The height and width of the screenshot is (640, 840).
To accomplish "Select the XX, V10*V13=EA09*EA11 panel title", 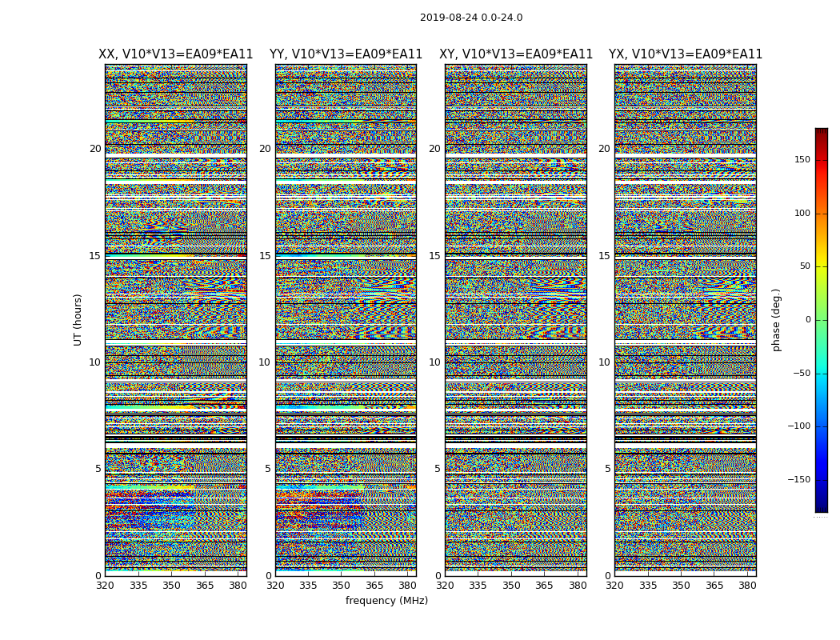I will (176, 54).
